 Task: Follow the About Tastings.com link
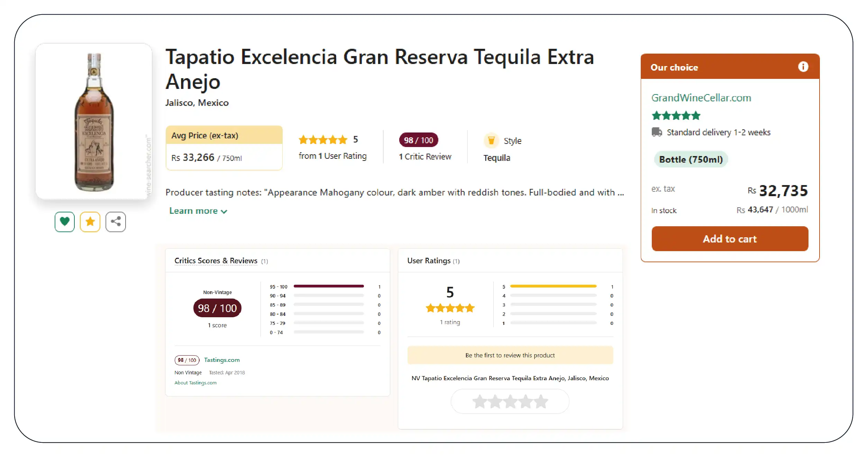pos(195,383)
